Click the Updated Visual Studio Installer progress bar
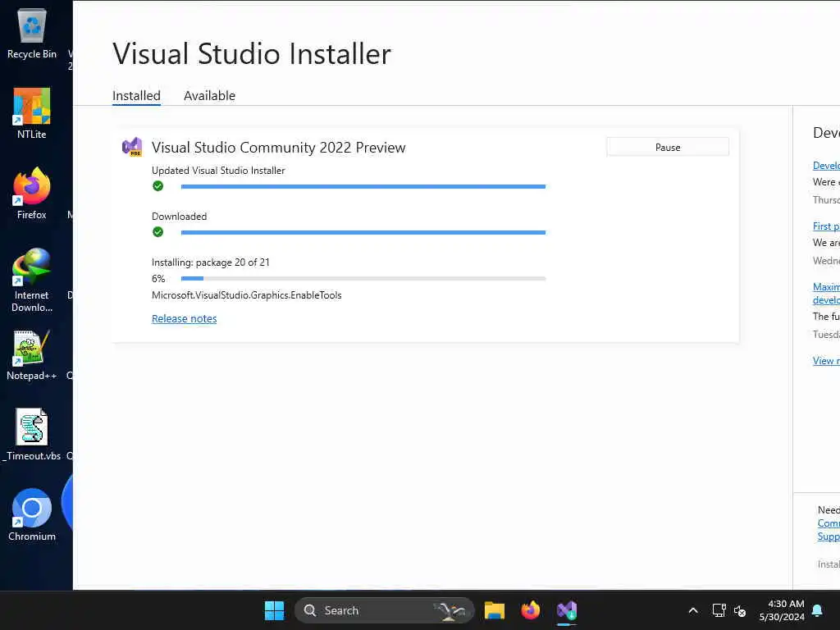 click(363, 186)
